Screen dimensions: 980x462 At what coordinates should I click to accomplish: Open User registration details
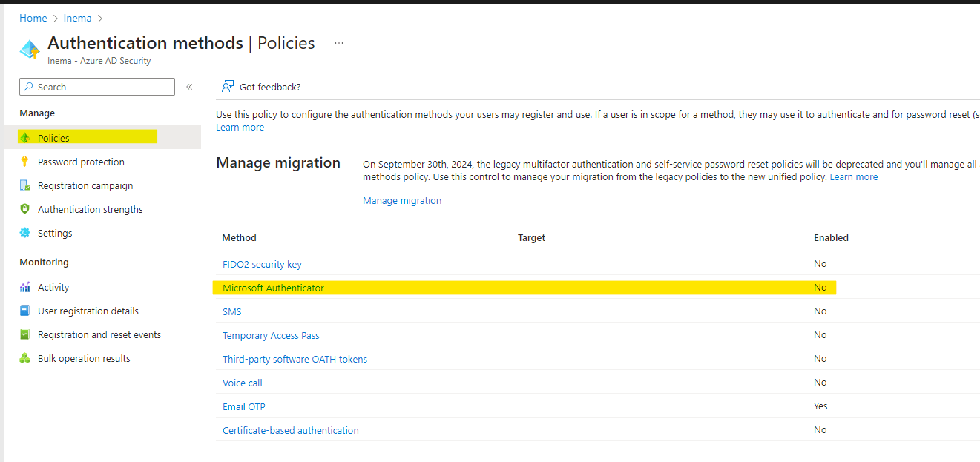88,311
